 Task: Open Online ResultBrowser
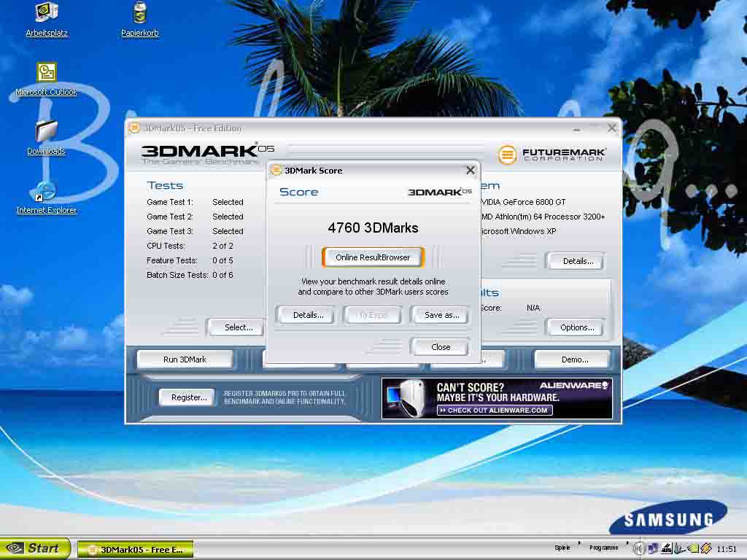373,257
